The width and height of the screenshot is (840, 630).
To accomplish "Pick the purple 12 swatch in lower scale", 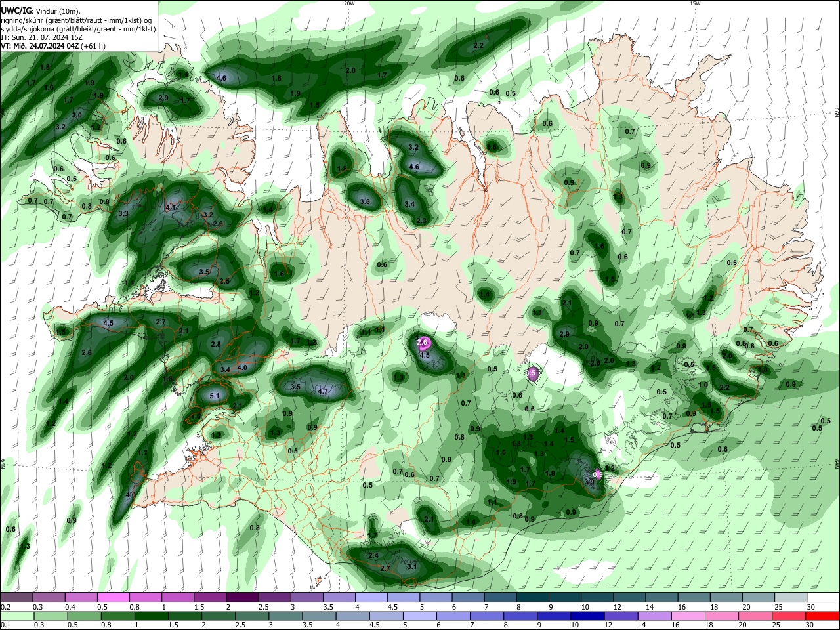I will tap(621, 616).
